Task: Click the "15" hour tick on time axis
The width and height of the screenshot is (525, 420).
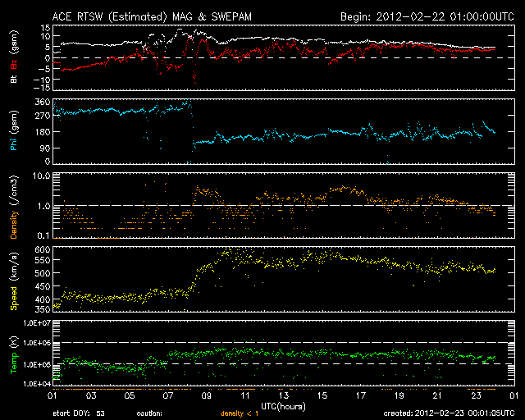Action: [x=322, y=396]
